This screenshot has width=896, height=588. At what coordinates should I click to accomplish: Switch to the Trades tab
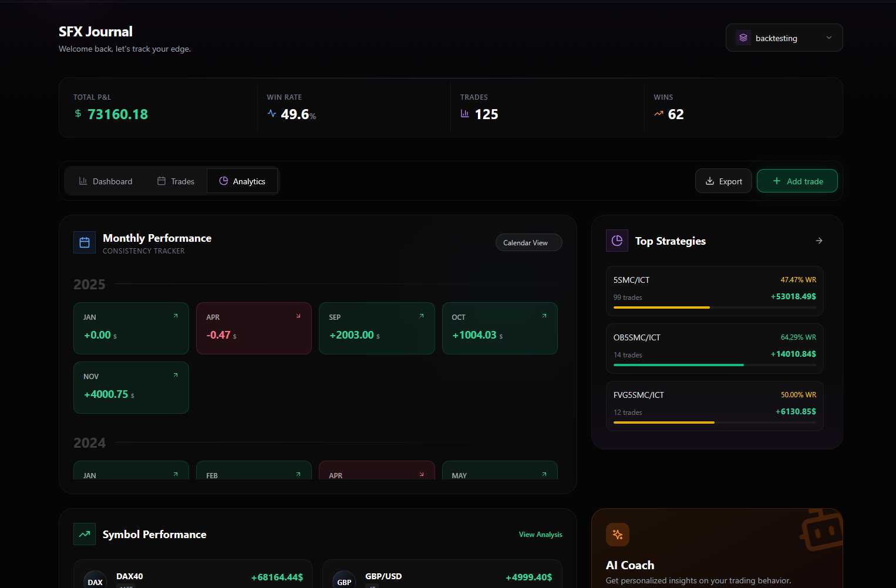pos(175,181)
